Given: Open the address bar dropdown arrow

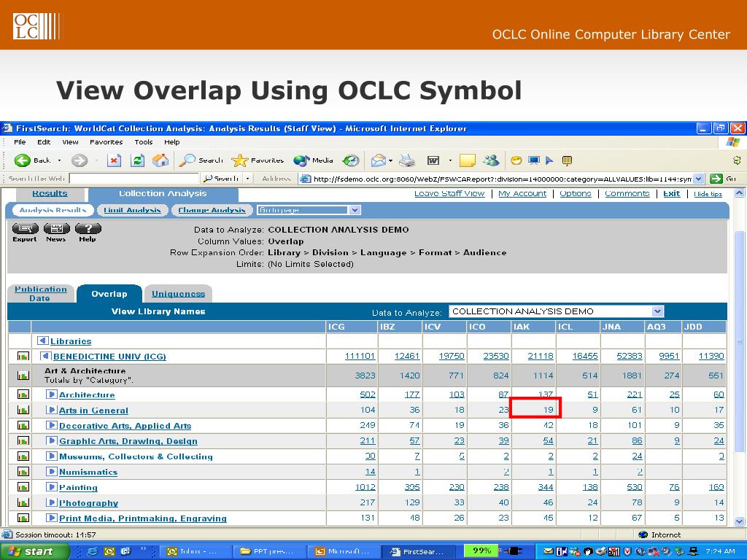Looking at the screenshot, I should click(698, 179).
